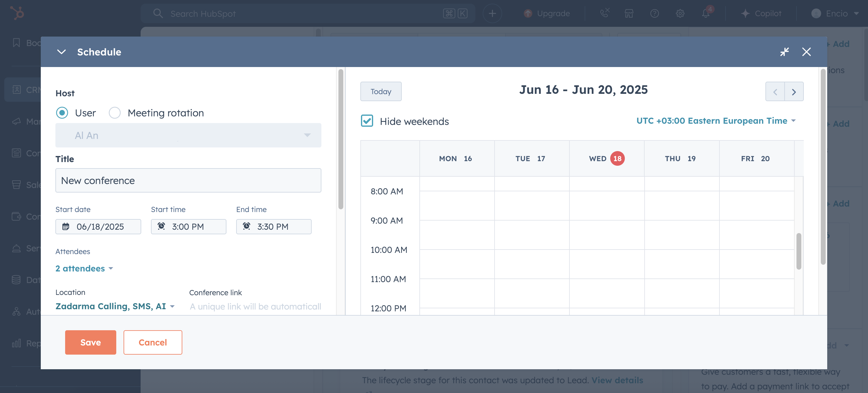Viewport: 868px width, 393px height.
Task: Collapse the Schedule panel chevron
Action: click(x=61, y=52)
